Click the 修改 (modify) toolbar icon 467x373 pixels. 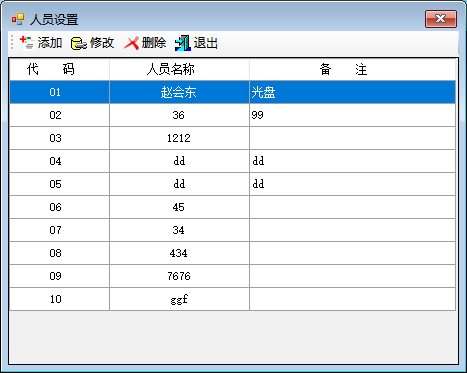click(x=79, y=43)
